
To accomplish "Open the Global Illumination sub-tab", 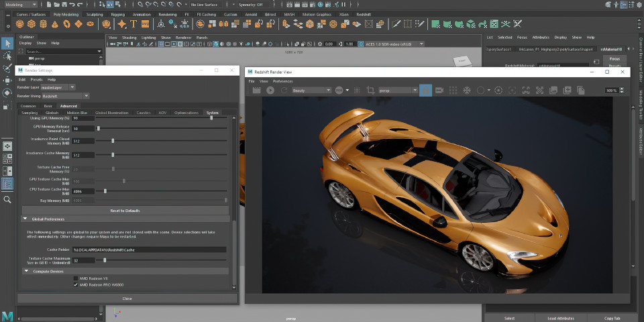I will coord(112,113).
